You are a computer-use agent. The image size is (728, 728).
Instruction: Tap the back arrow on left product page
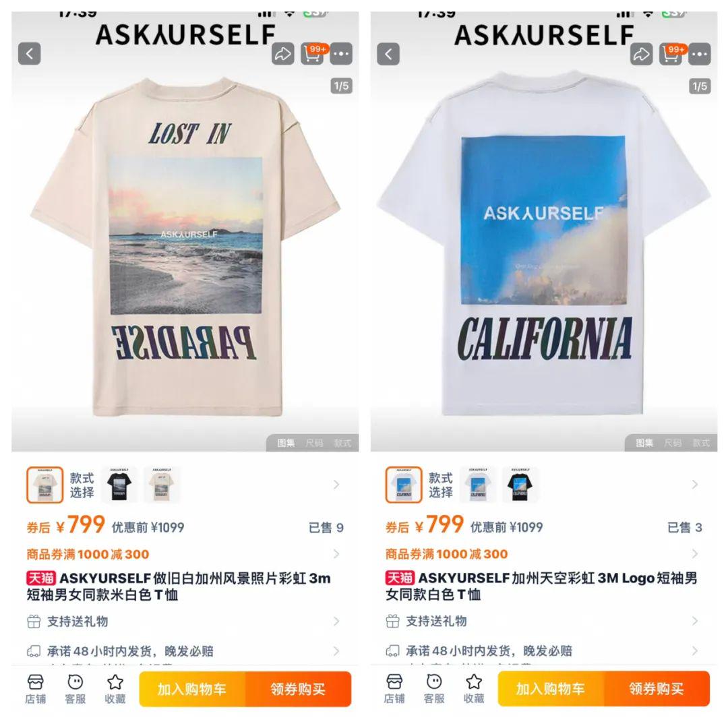pos(29,54)
